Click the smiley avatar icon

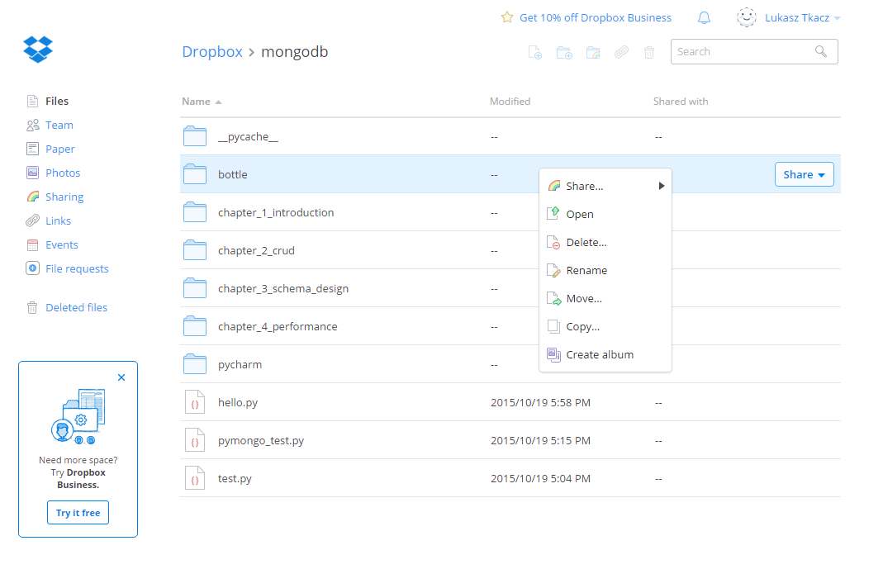tap(746, 17)
